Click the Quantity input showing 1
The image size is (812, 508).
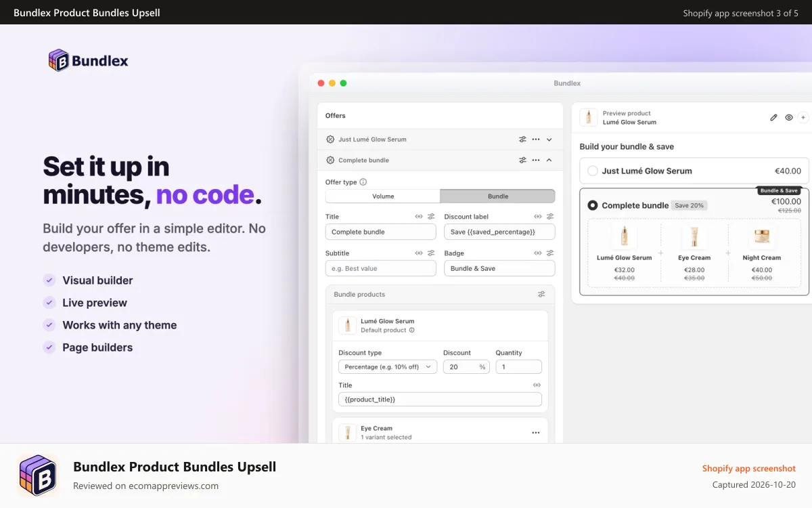pos(519,367)
